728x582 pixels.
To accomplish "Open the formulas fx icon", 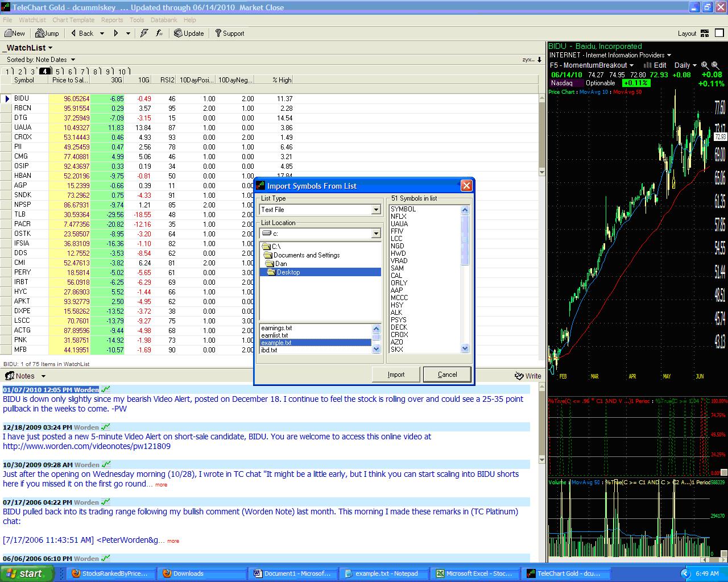I will click(x=158, y=33).
